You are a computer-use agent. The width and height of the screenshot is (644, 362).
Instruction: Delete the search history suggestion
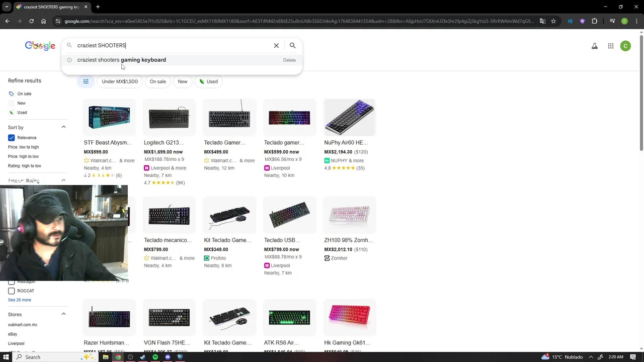pos(289,60)
